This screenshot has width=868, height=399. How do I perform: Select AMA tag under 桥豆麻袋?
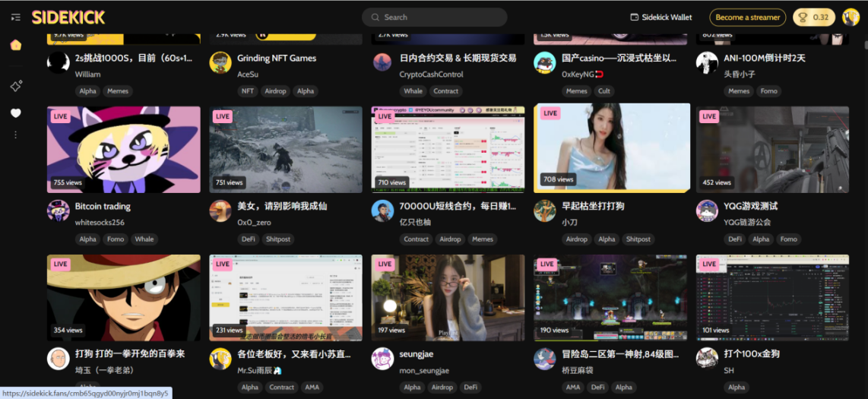pos(572,388)
